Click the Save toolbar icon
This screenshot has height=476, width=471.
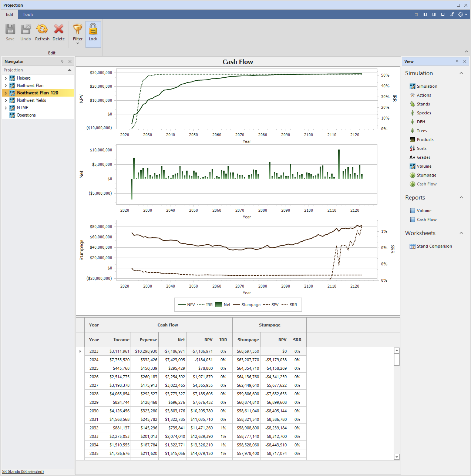point(10,29)
